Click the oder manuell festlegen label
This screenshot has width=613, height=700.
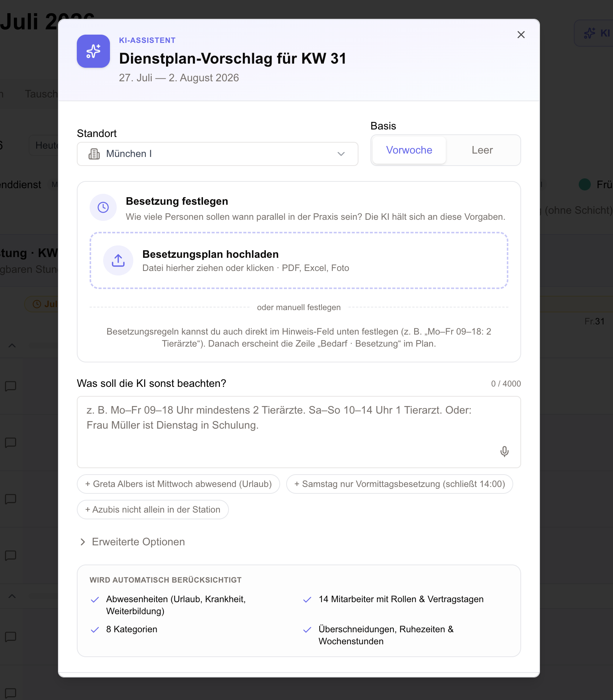click(299, 307)
